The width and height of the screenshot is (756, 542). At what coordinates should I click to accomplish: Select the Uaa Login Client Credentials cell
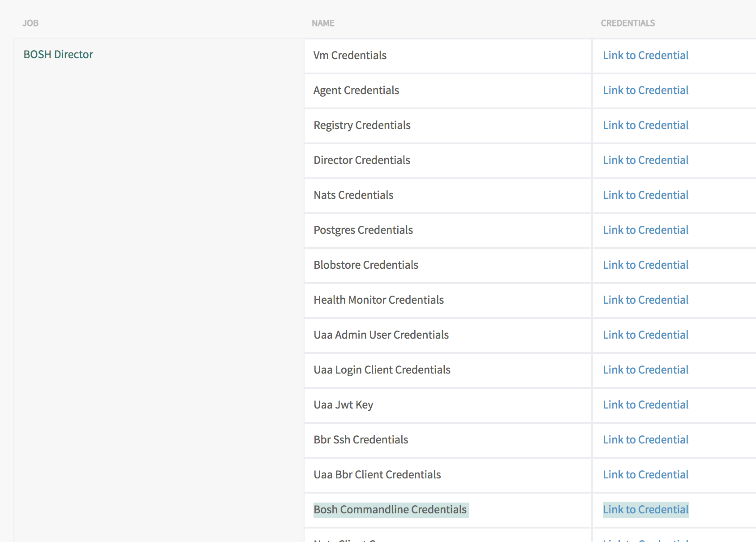448,370
